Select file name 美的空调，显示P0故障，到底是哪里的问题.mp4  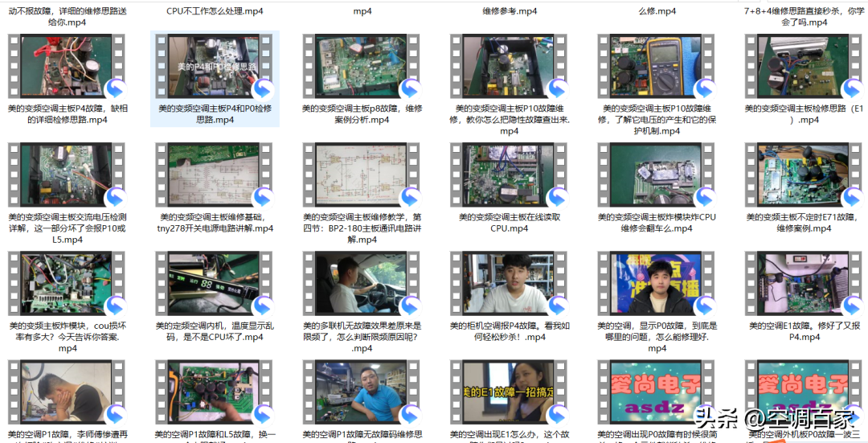point(657,337)
